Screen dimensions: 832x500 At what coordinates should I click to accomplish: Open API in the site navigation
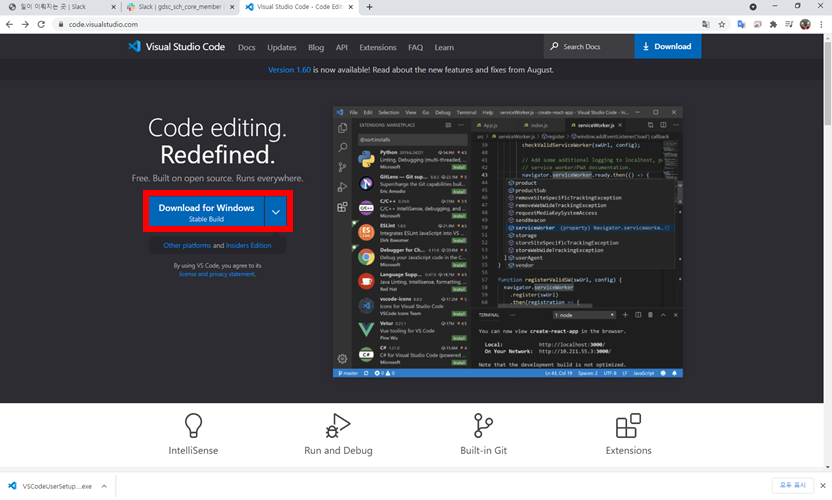(342, 47)
